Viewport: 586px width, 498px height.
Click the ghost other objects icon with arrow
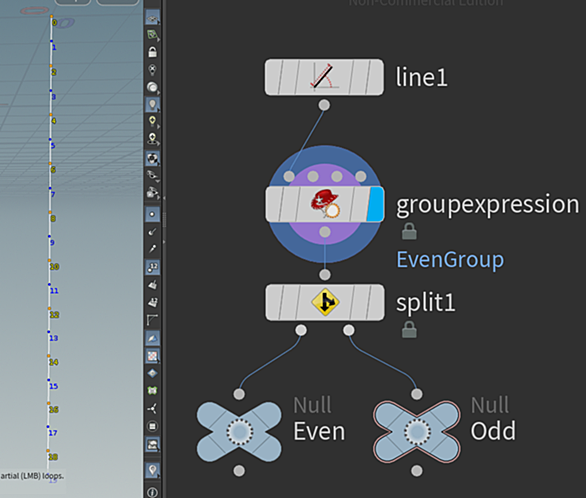(152, 193)
